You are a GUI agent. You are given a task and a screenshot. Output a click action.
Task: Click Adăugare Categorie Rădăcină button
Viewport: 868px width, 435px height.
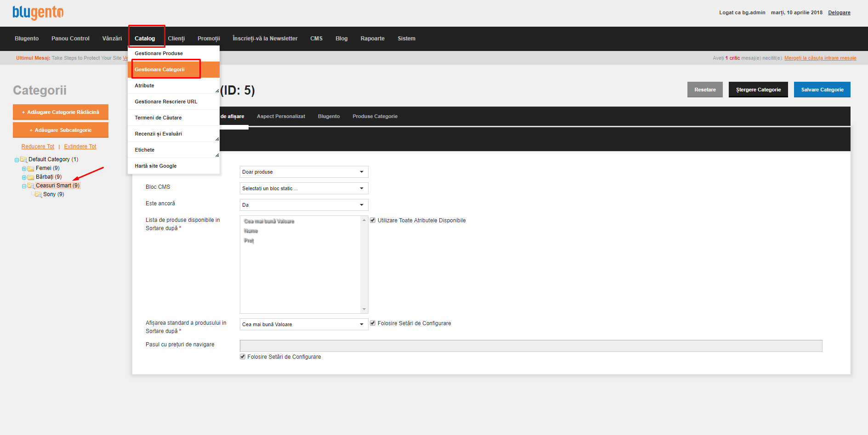tap(61, 112)
